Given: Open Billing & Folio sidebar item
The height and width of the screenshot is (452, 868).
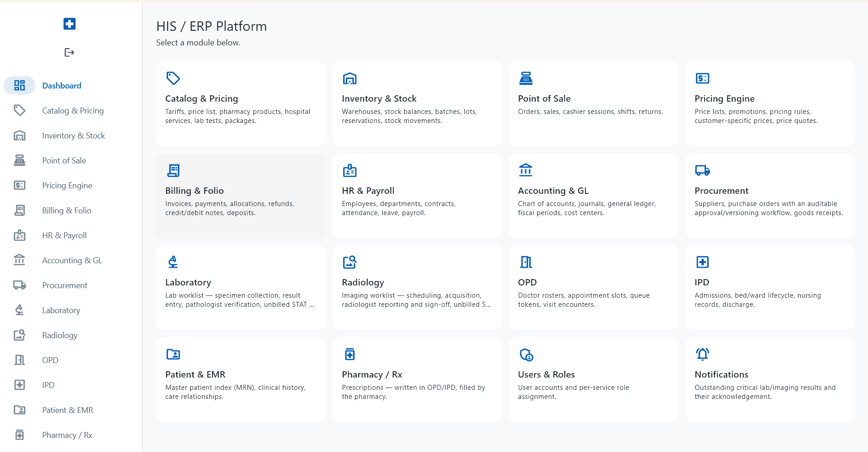Looking at the screenshot, I should pyautogui.click(x=67, y=210).
